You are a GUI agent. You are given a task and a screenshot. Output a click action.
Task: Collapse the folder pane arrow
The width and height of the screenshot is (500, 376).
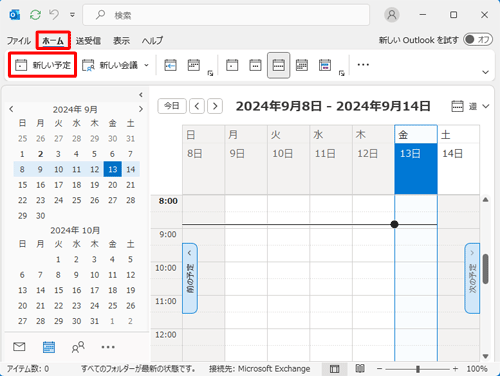coord(141,95)
